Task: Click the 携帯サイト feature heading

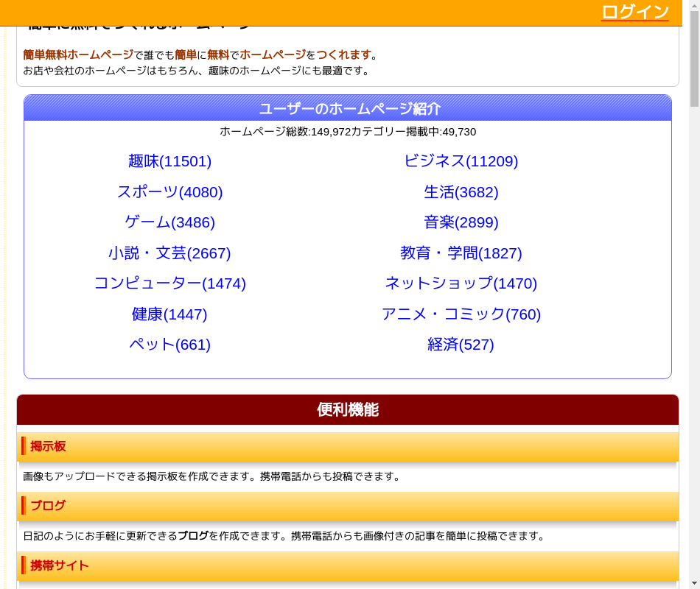Action: pos(59,565)
